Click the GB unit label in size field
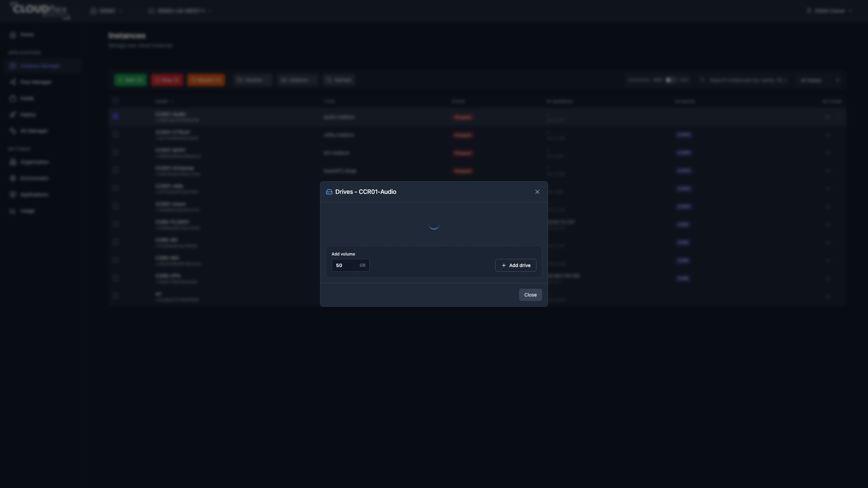This screenshot has height=488, width=868. coord(362,265)
